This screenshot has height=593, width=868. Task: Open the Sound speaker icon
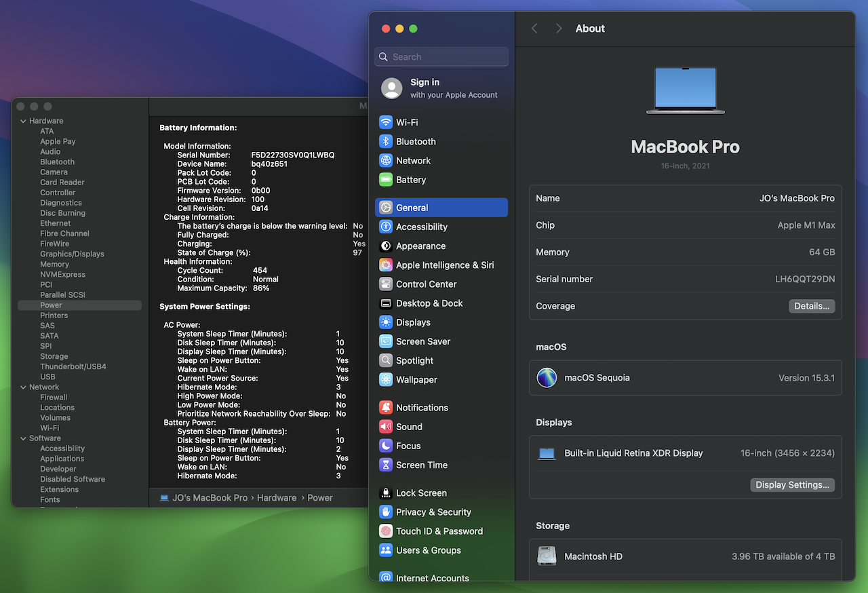[x=386, y=426]
